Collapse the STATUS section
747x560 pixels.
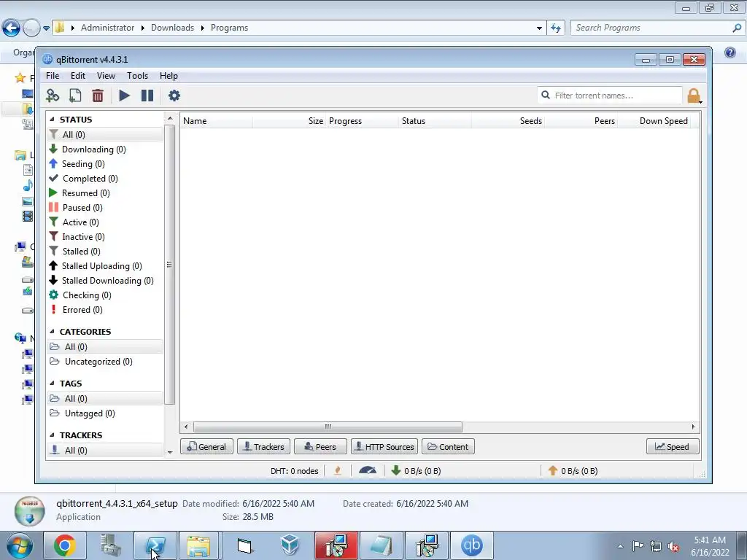[53, 120]
